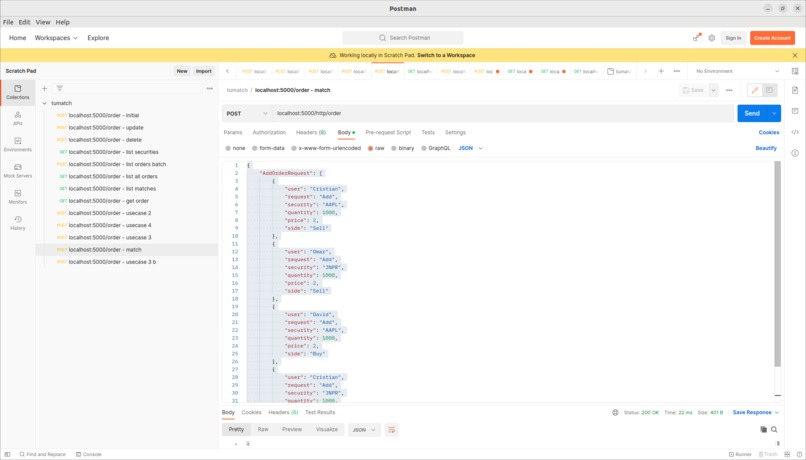Open the Save Response dropdown
806x460 pixels.
click(756, 412)
